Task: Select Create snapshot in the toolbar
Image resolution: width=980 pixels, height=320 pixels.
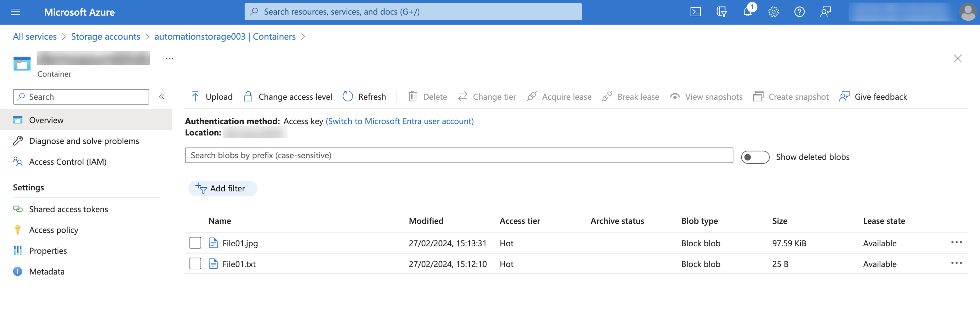Action: click(x=791, y=97)
